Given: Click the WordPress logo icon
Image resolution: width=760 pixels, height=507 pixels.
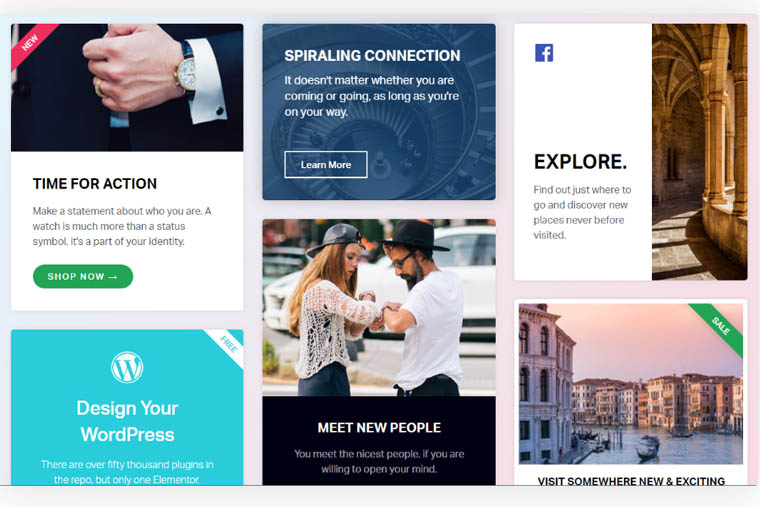Looking at the screenshot, I should click(x=127, y=367).
